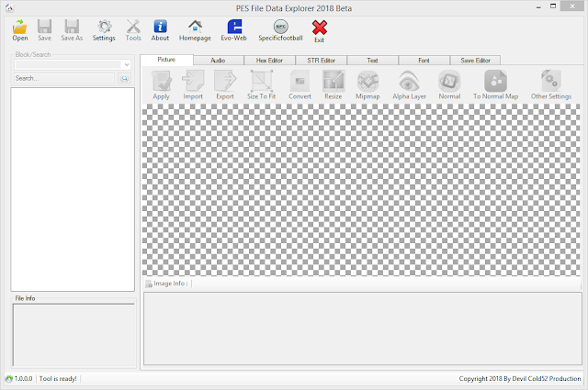Go to Homepage house icon
Image resolution: width=588 pixels, height=390 pixels.
point(195,27)
